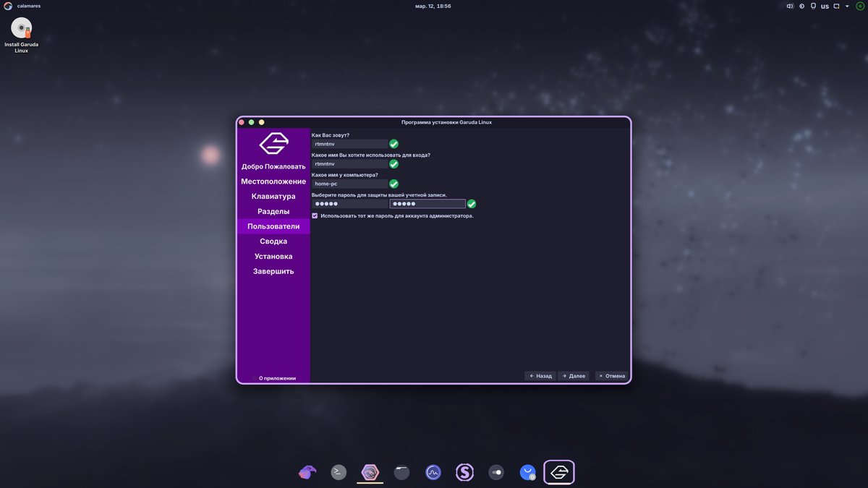Open the settings toggle icon in dock
Viewport: 868px width, 488px height.
point(496,472)
